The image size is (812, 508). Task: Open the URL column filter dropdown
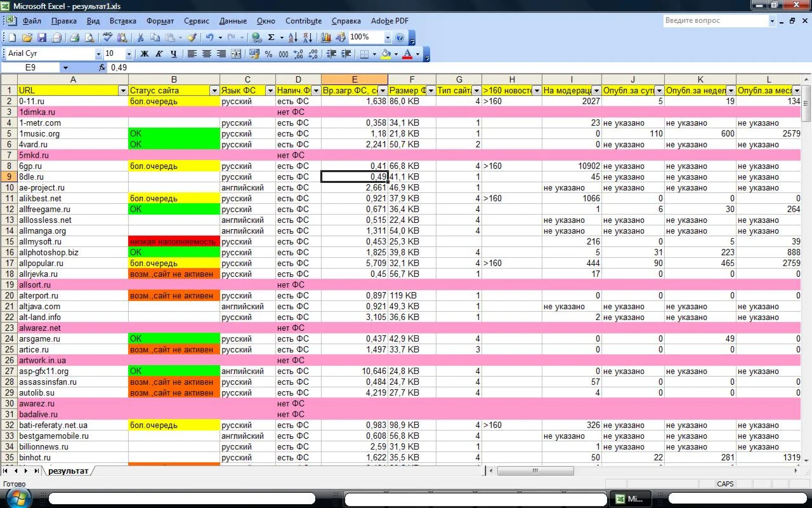123,91
